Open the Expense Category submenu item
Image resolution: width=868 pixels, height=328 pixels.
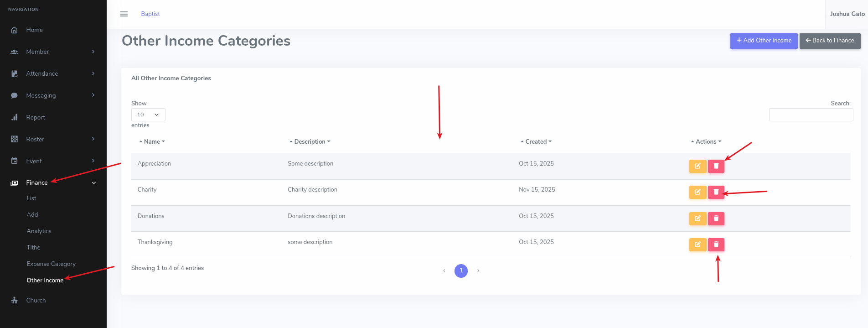(x=51, y=264)
